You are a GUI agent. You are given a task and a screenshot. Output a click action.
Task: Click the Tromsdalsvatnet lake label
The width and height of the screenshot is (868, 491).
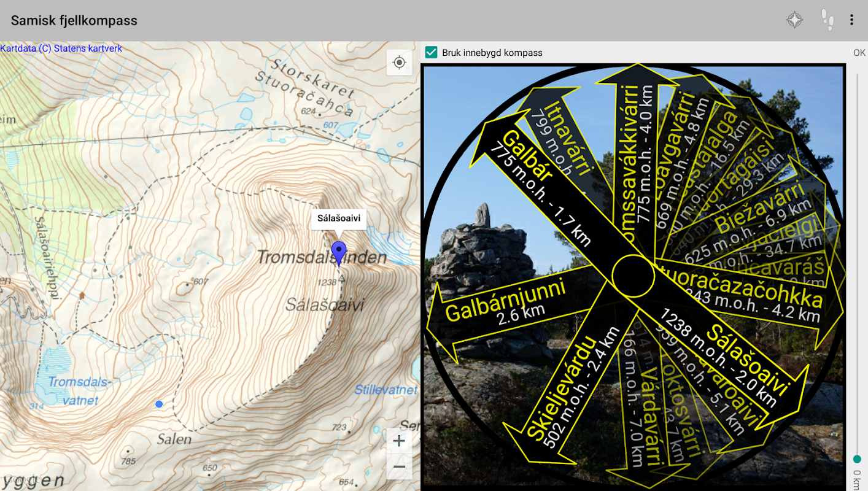pos(80,391)
